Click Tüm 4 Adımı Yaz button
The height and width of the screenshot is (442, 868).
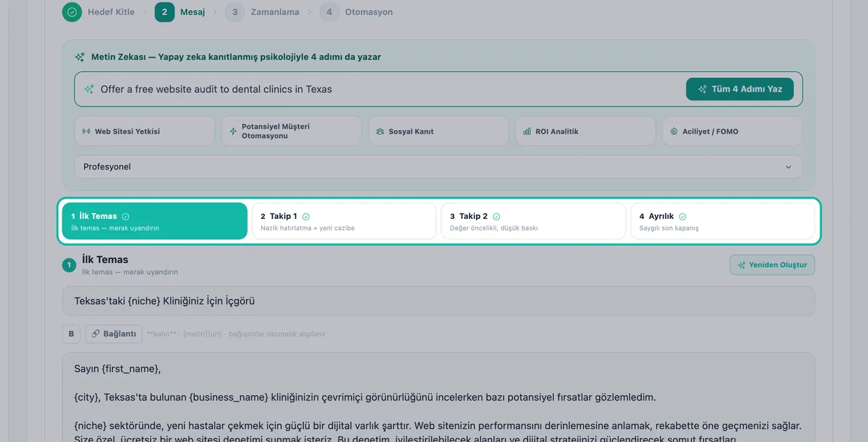[x=740, y=89]
